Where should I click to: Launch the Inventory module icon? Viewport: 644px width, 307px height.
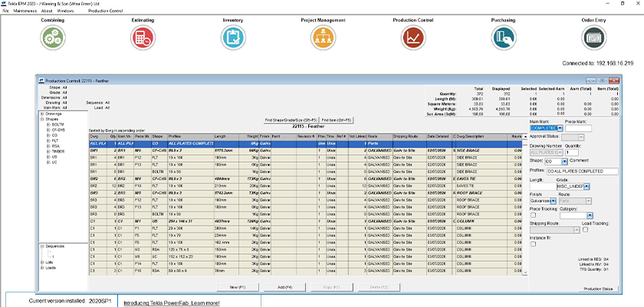(232, 37)
